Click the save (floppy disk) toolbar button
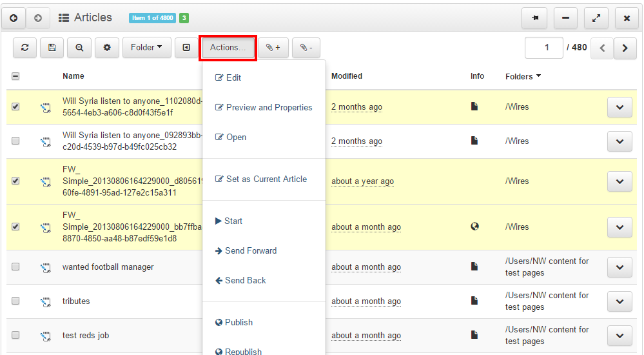 [52, 48]
